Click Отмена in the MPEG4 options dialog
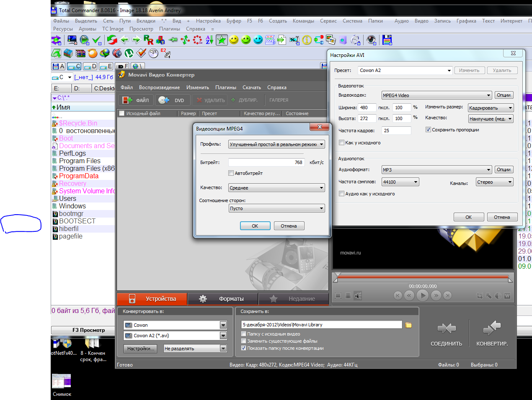532x400 pixels. point(289,226)
